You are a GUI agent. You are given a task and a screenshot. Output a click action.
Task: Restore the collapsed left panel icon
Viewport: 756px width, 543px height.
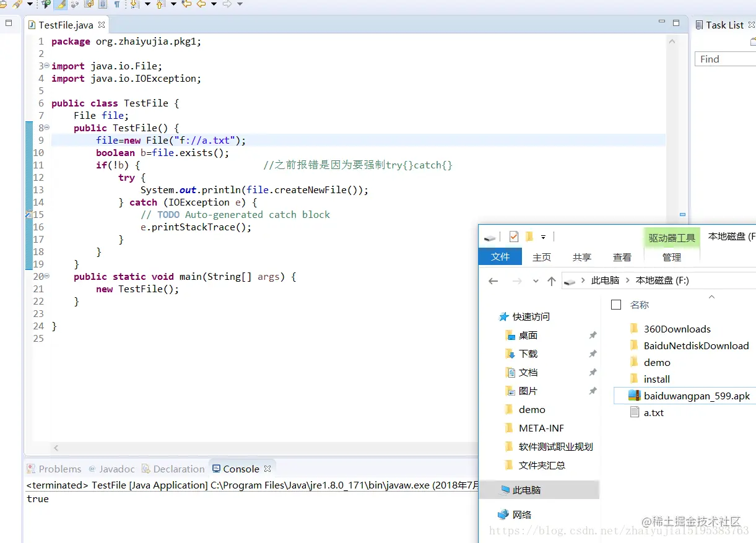coord(9,23)
